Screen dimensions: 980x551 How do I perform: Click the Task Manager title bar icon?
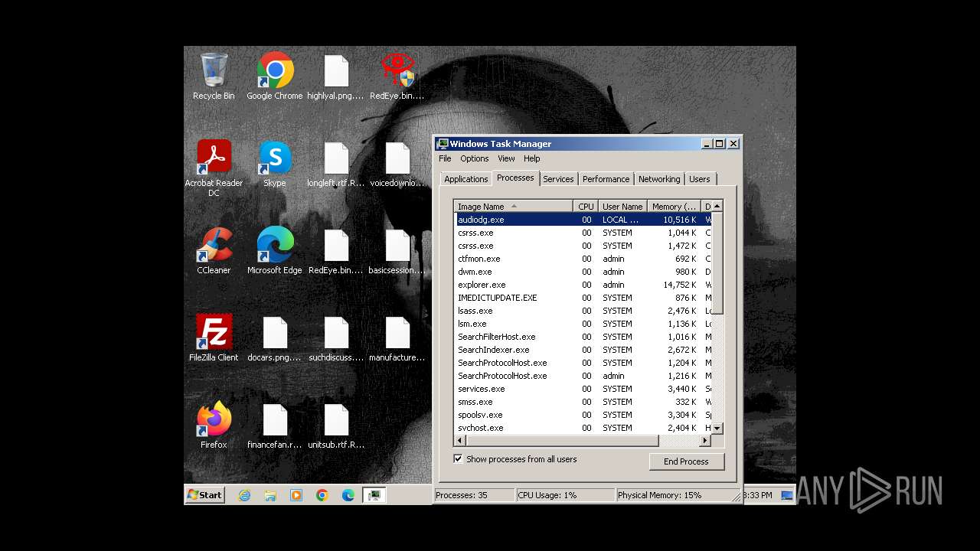click(x=443, y=144)
